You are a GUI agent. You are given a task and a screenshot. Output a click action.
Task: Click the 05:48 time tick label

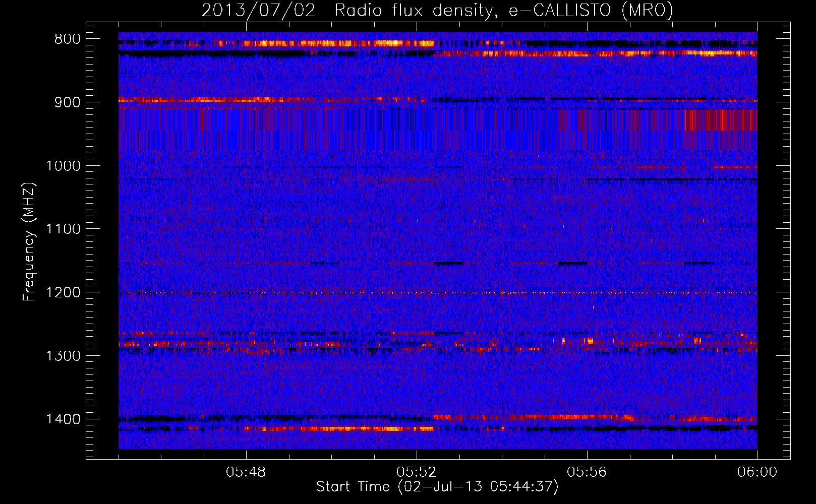pyautogui.click(x=246, y=472)
